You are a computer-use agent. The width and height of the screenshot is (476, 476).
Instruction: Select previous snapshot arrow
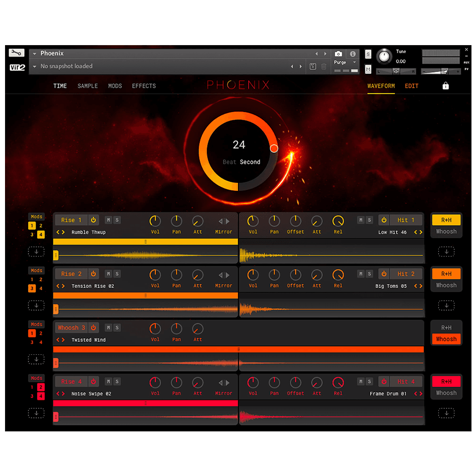click(292, 67)
